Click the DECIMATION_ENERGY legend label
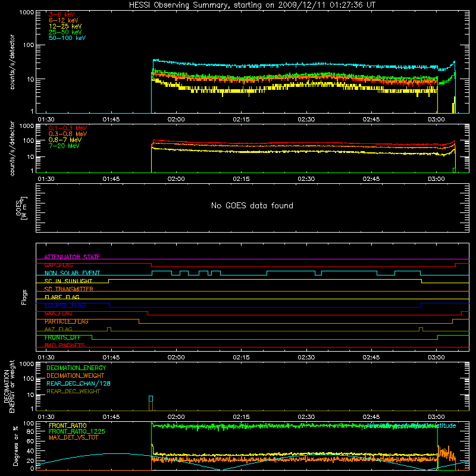Viewport: 476px width, 476px height. pyautogui.click(x=76, y=368)
